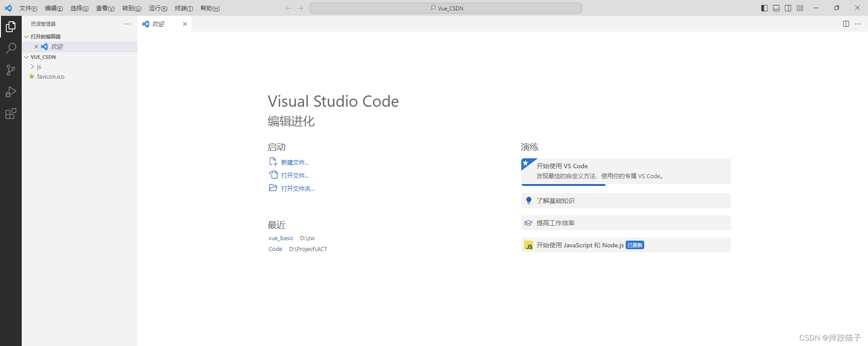
Task: Open the 选择(S) menu
Action: (80, 8)
